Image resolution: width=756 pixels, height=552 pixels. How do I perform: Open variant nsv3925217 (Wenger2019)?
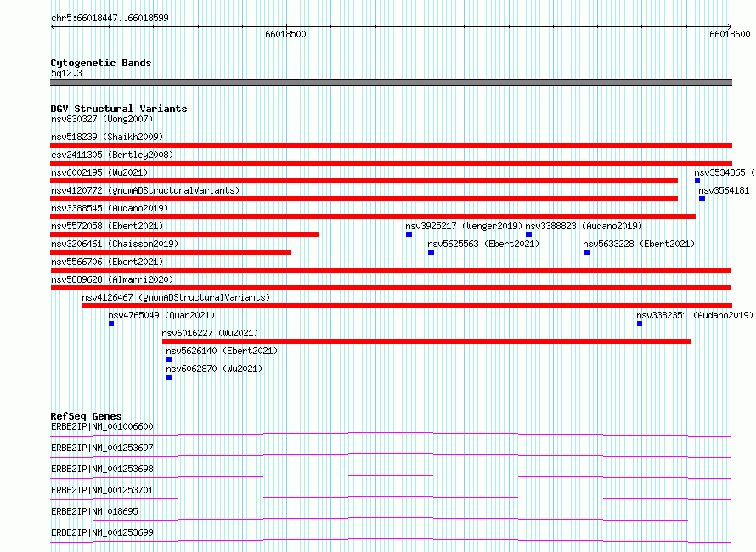pyautogui.click(x=464, y=226)
